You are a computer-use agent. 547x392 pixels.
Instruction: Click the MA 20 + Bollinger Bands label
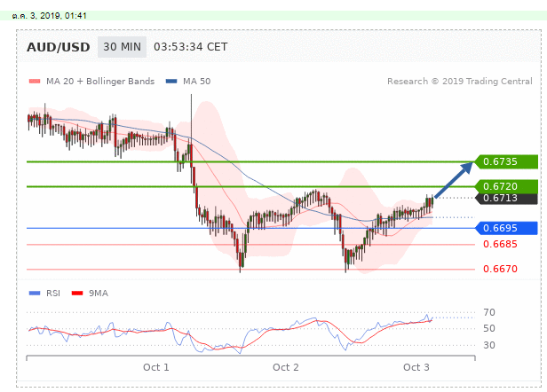point(100,82)
